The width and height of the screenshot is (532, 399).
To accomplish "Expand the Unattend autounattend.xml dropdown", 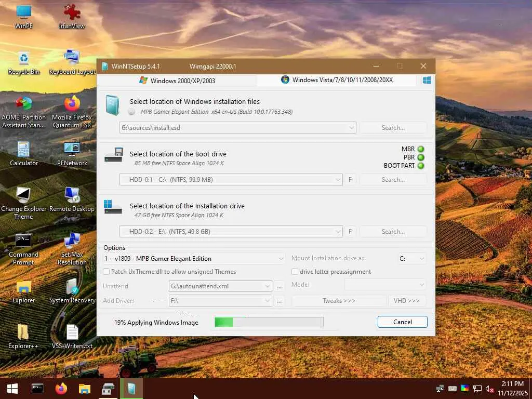I will (268, 286).
